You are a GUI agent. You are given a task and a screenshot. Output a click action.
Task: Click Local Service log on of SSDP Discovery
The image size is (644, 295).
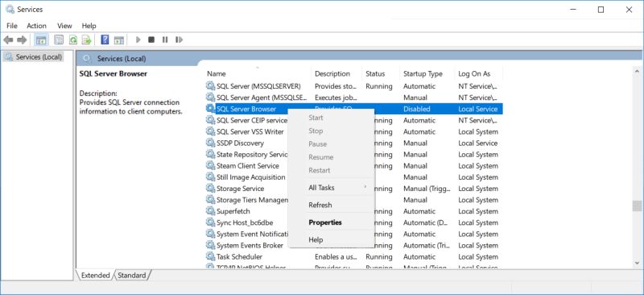pos(477,143)
